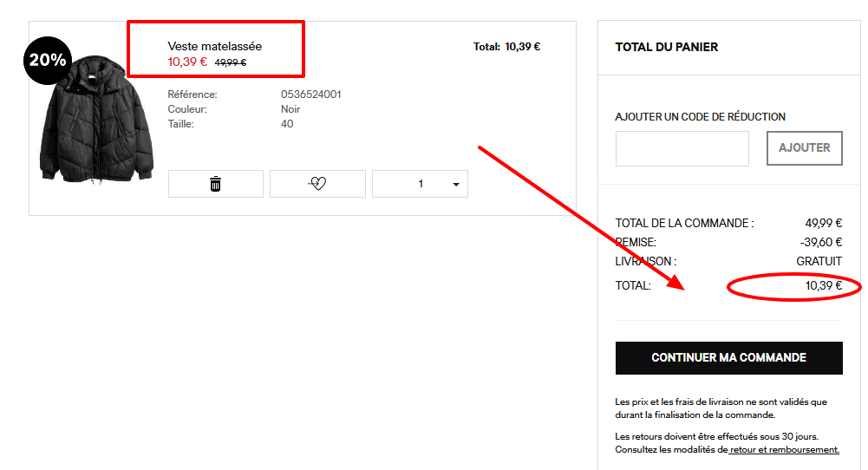Image resolution: width=868 pixels, height=470 pixels.
Task: Click the AJOUTER UN CODE DE RÉDUCTION label
Action: (700, 117)
